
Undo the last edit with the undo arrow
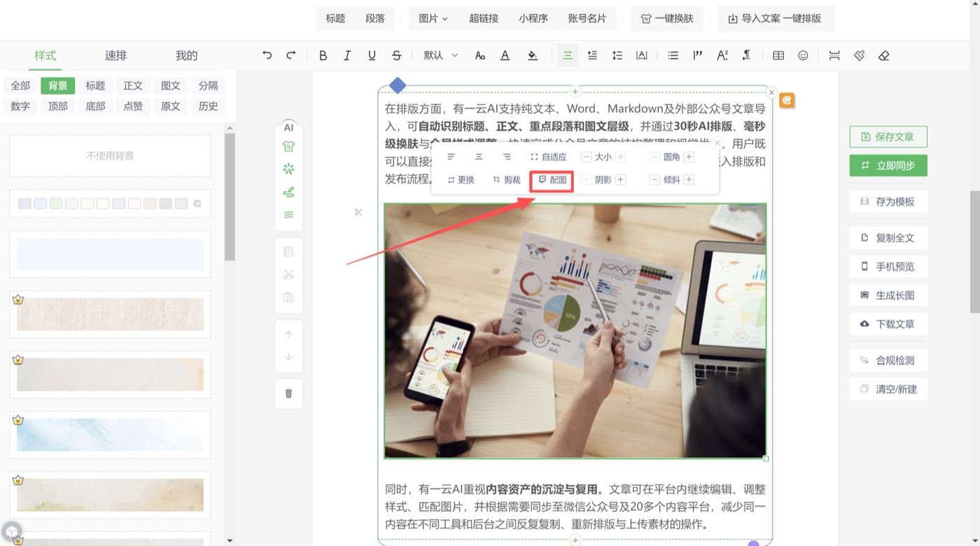(x=267, y=55)
